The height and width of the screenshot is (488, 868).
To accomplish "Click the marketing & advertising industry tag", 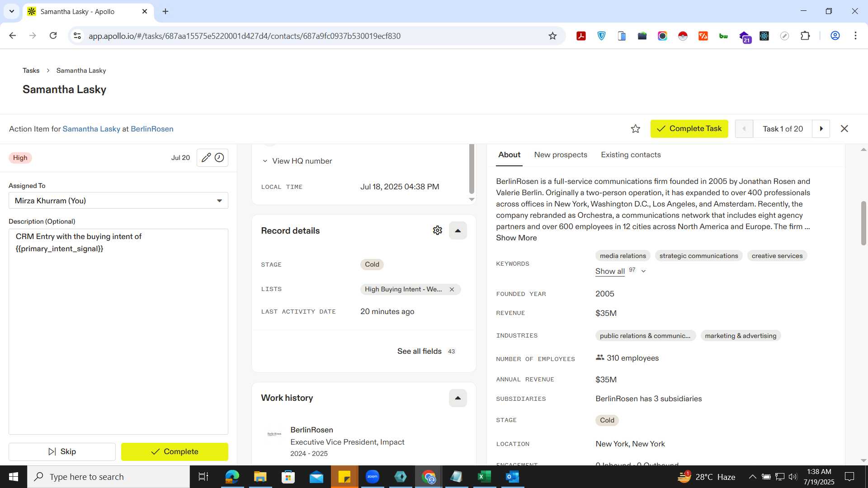I will coord(741,336).
